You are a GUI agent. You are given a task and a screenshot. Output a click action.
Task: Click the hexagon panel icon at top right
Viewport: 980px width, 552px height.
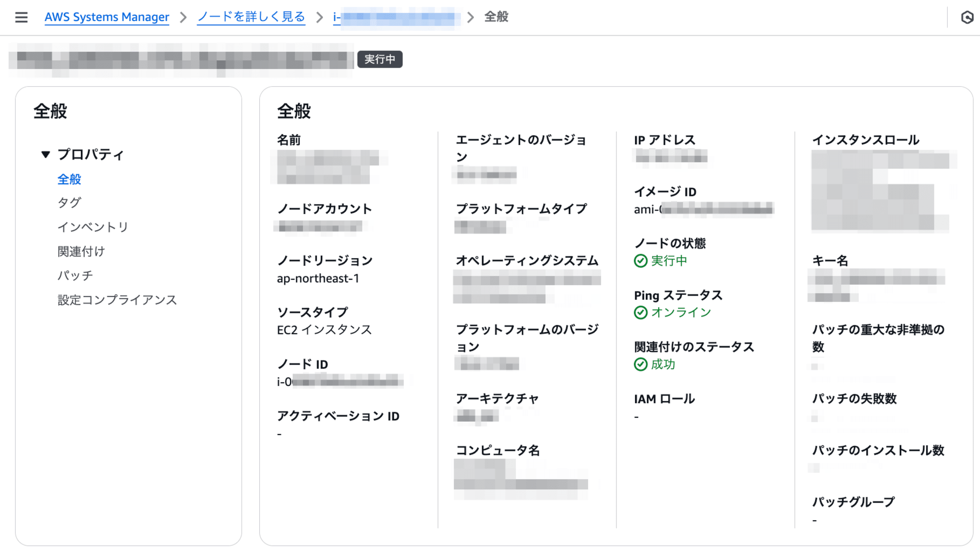pyautogui.click(x=967, y=17)
